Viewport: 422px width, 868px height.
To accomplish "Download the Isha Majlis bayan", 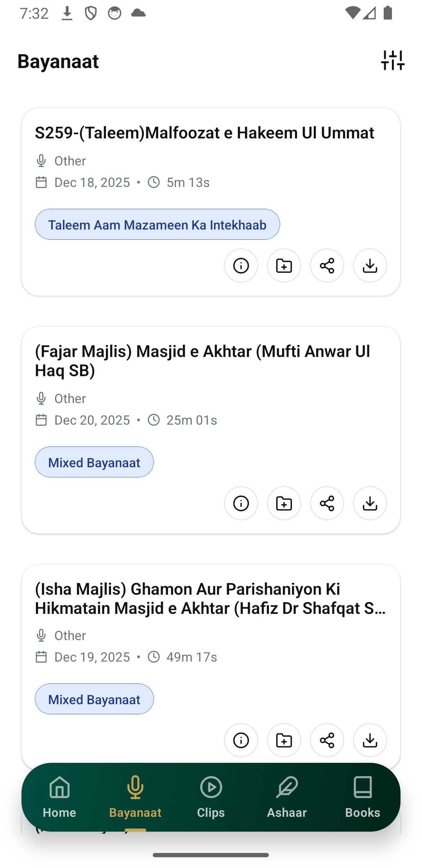I will pyautogui.click(x=370, y=740).
